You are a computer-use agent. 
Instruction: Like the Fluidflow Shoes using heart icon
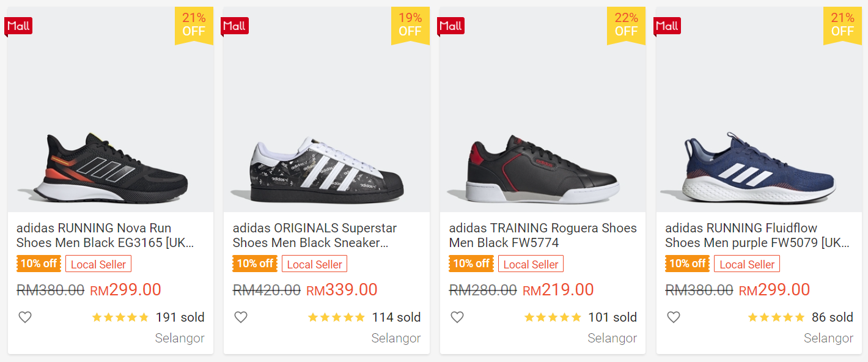[x=673, y=317]
